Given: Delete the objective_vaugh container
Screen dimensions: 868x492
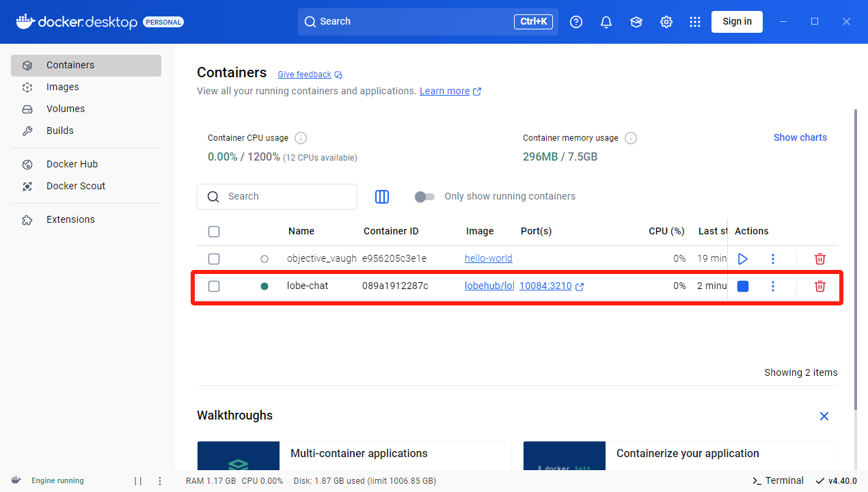Looking at the screenshot, I should 820,259.
